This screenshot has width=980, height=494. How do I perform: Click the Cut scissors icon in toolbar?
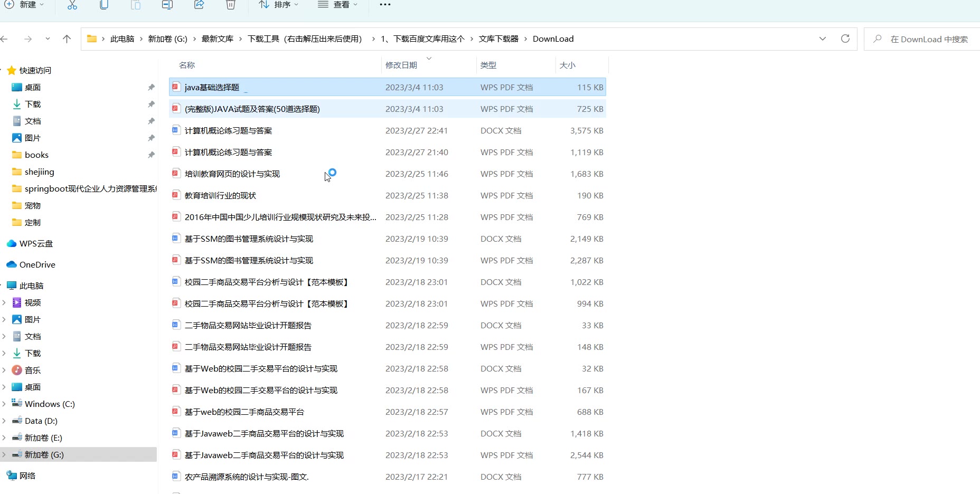point(72,5)
